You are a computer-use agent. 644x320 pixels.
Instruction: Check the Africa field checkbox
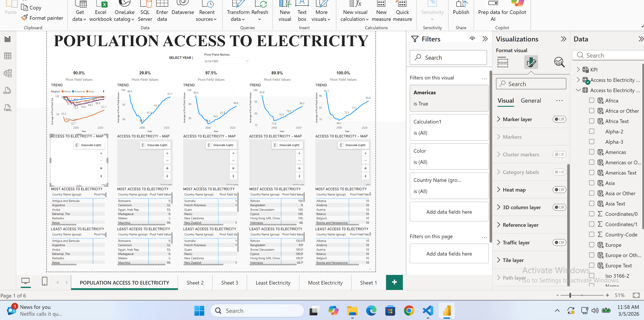pyautogui.click(x=591, y=101)
